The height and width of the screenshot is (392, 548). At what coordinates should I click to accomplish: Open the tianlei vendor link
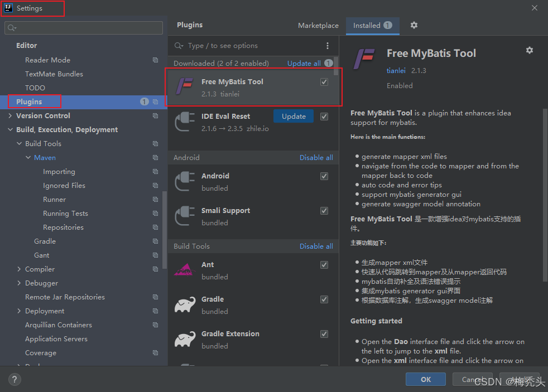tap(396, 70)
